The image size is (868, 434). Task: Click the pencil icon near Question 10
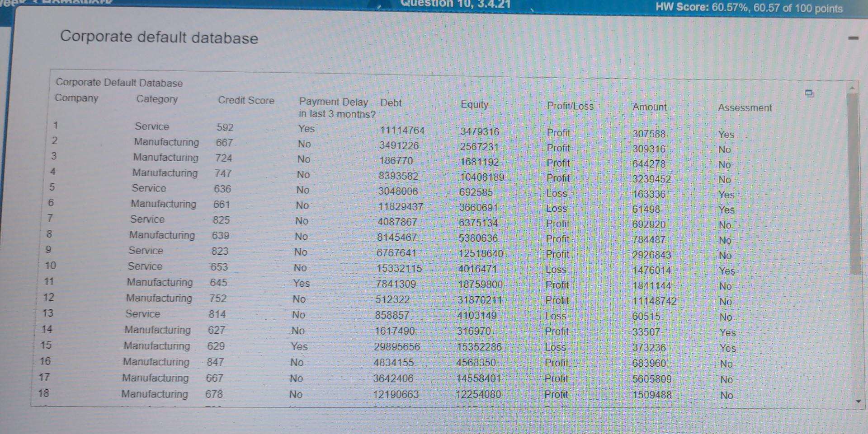(x=379, y=7)
